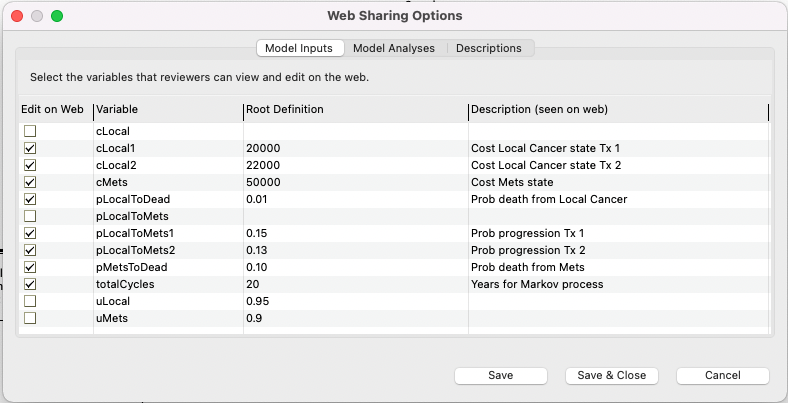Check the pLocalToMets checkbox

click(x=30, y=216)
